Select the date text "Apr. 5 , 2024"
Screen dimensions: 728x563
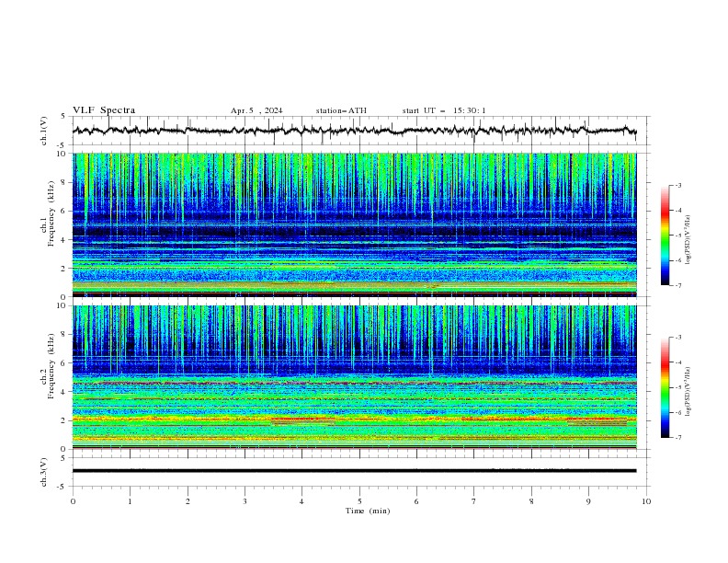[x=256, y=110]
